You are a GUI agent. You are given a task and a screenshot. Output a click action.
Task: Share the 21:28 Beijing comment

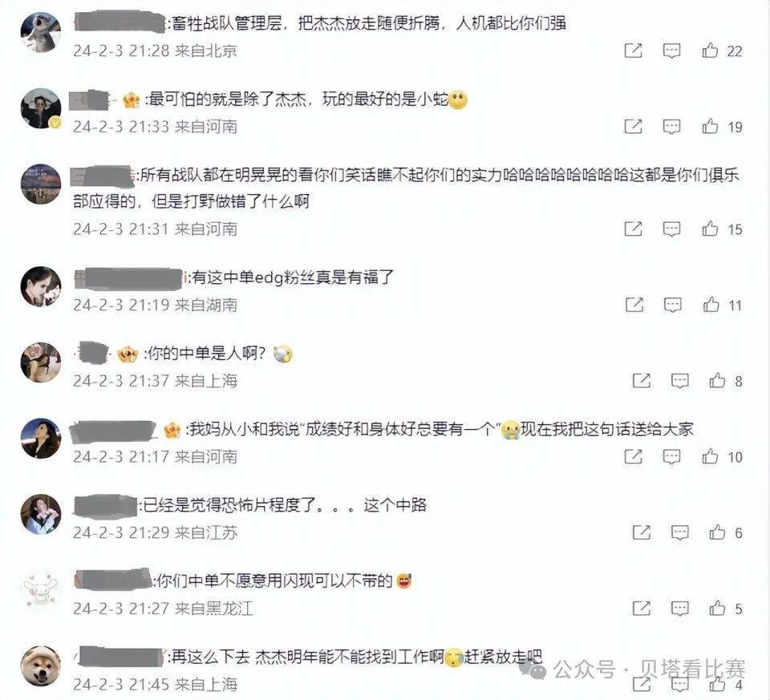coord(633,50)
